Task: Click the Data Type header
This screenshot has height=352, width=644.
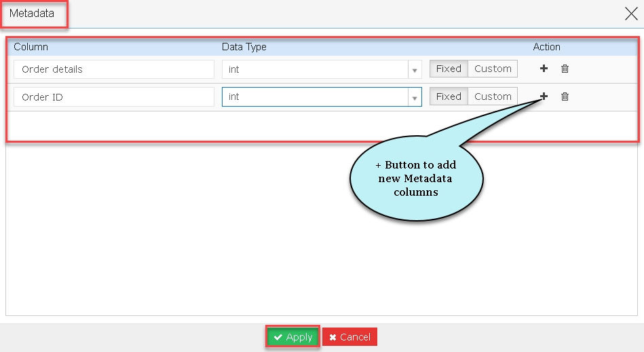Action: [x=244, y=47]
